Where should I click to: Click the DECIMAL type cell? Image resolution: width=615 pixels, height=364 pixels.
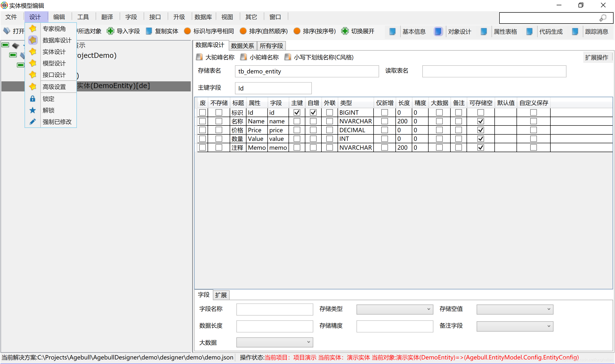[356, 130]
